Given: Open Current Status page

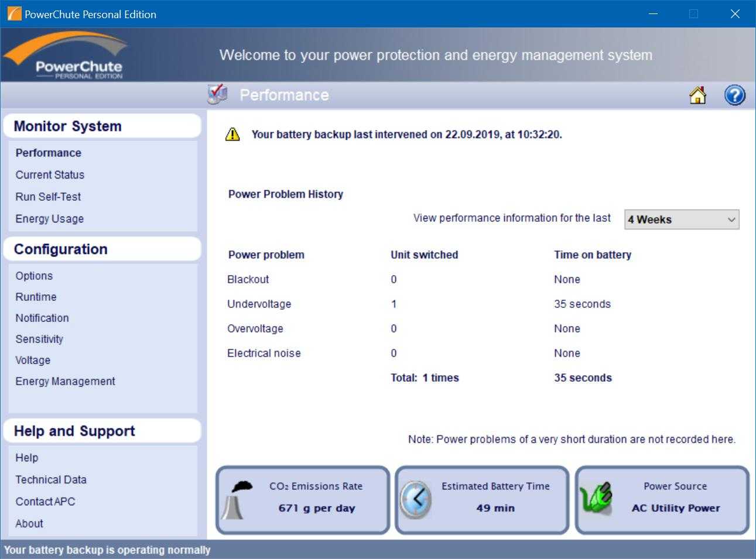Looking at the screenshot, I should [x=50, y=175].
